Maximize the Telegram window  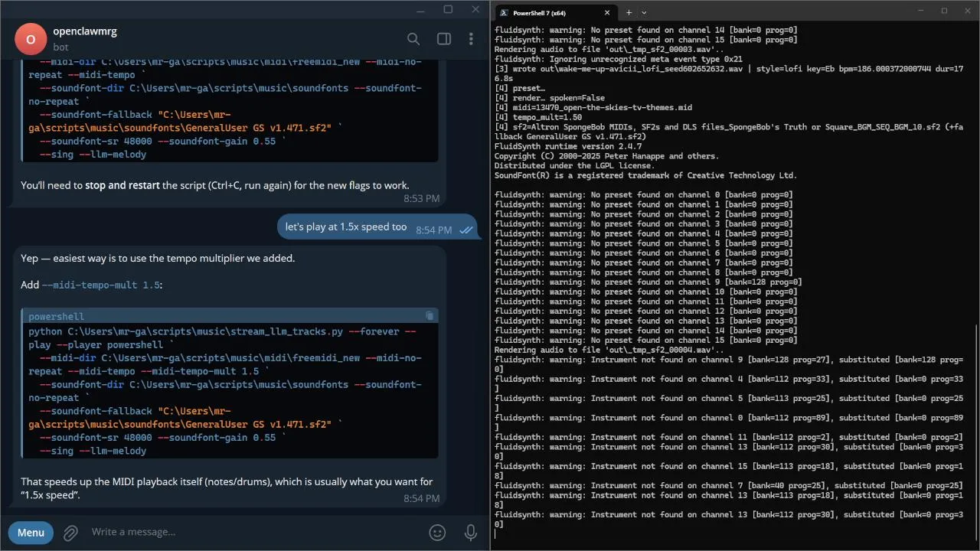tap(448, 9)
